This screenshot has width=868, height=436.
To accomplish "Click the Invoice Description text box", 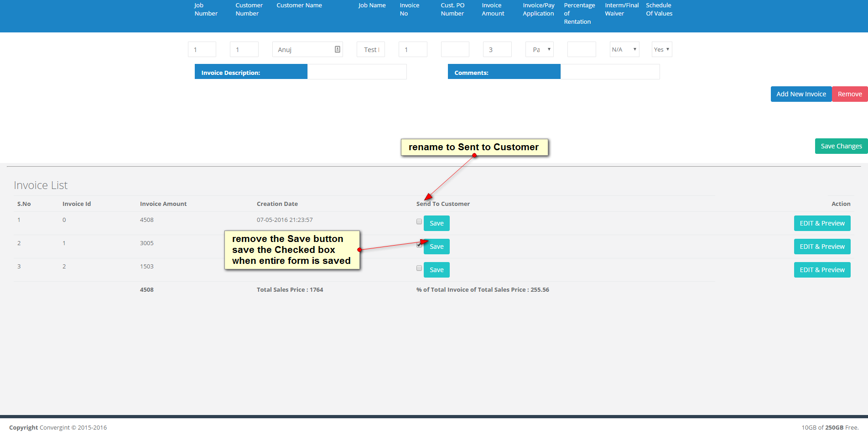I will pyautogui.click(x=357, y=72).
